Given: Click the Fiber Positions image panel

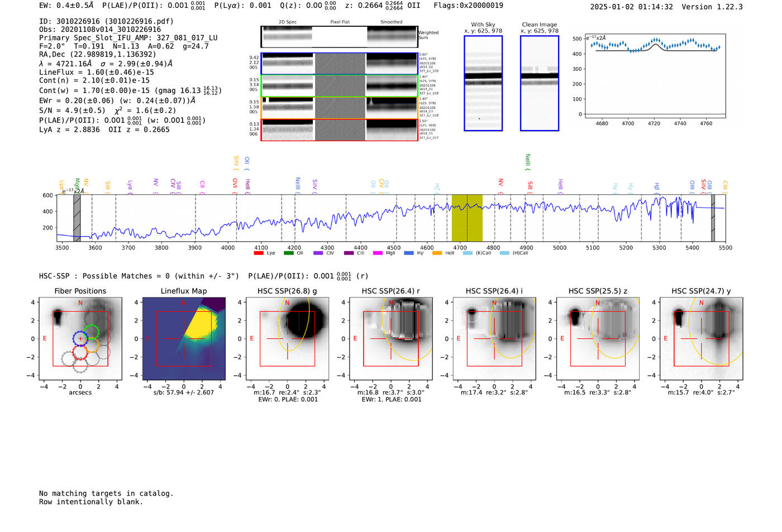Looking at the screenshot, I should (80, 339).
